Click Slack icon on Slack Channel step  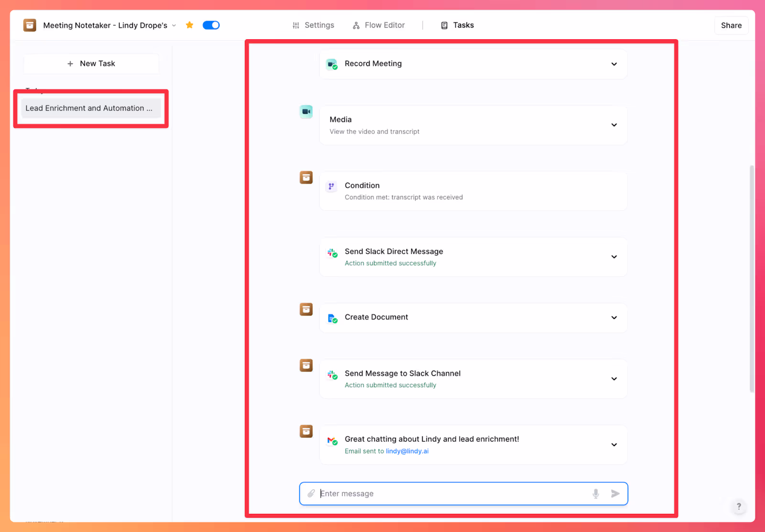pos(332,374)
